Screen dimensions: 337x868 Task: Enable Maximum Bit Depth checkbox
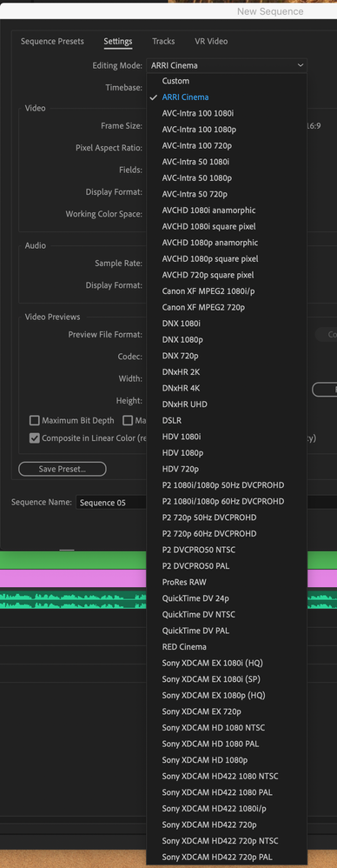point(34,421)
